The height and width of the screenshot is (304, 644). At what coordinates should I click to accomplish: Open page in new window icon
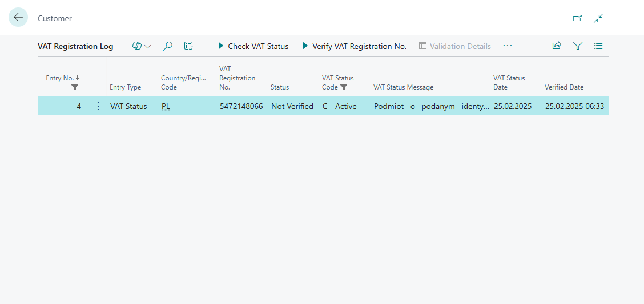(577, 18)
